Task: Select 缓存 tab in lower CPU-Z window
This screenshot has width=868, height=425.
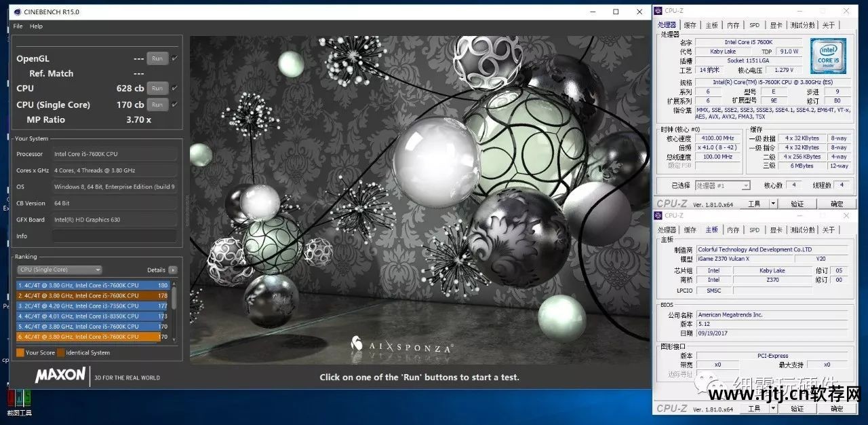Action: (x=690, y=230)
